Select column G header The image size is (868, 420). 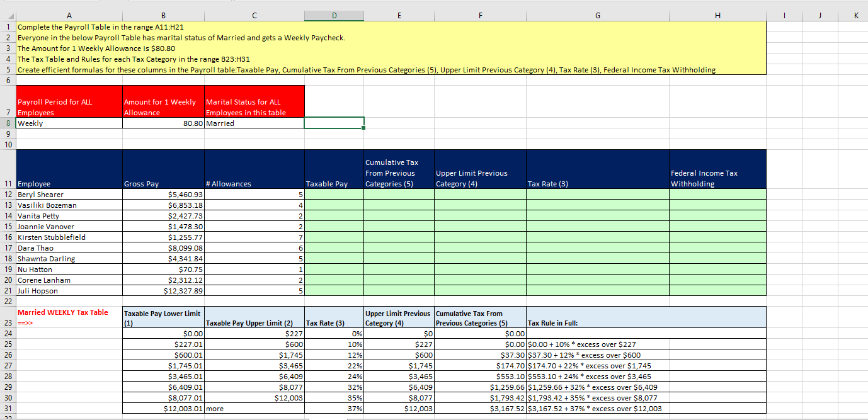pos(598,15)
